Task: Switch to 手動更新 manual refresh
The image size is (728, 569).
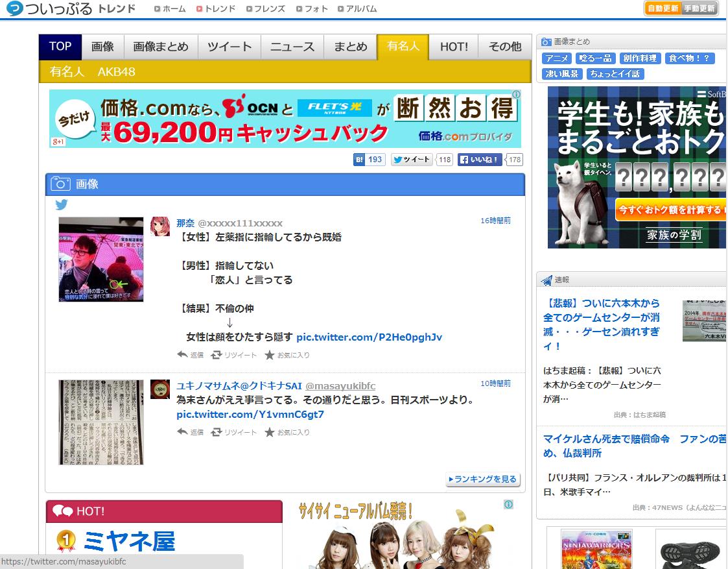Action: (x=699, y=8)
